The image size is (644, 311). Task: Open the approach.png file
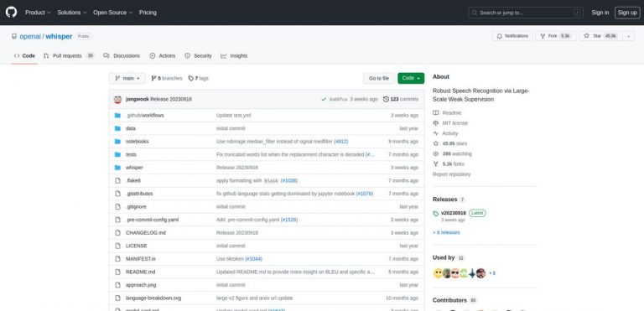[x=141, y=285]
